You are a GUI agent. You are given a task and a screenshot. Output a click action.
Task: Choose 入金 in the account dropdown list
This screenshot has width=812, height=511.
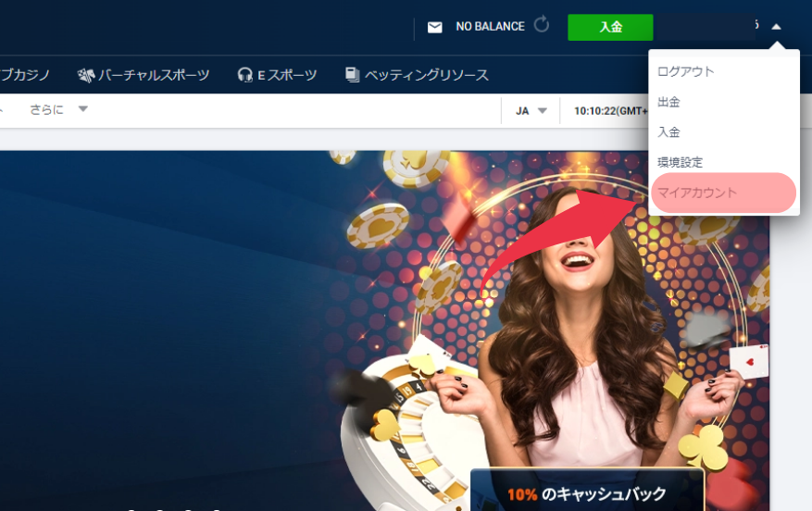click(x=668, y=132)
